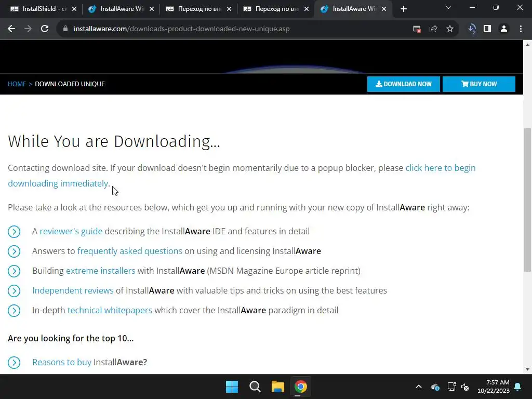Viewport: 532px width, 399px height.
Task: Click the DOWNLOAD NOW button
Action: click(x=403, y=84)
